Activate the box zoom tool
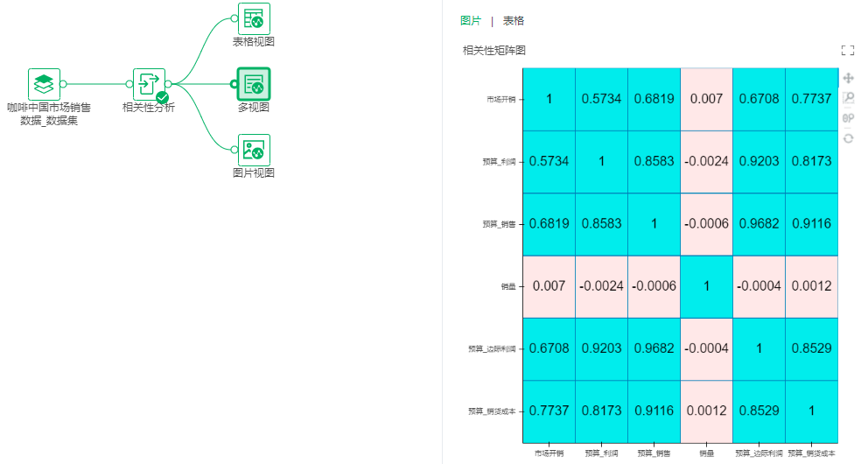This screenshot has height=464, width=868. (848, 98)
